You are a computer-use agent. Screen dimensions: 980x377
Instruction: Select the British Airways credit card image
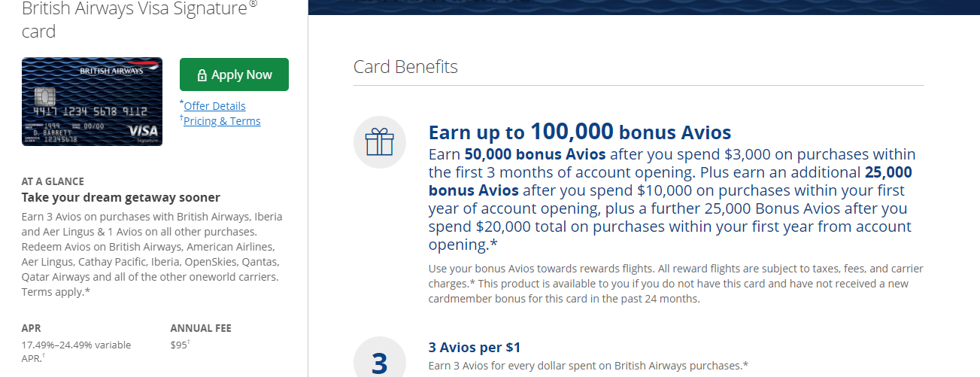[92, 102]
